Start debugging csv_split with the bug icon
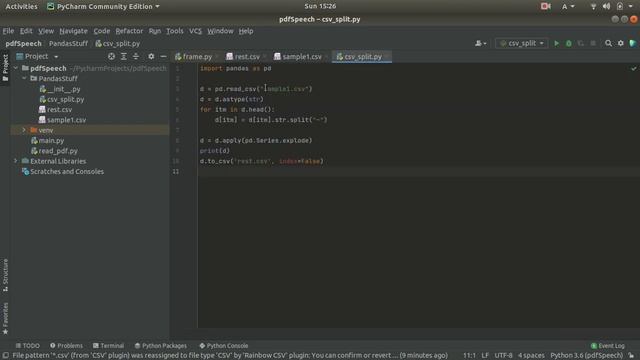 tap(569, 43)
